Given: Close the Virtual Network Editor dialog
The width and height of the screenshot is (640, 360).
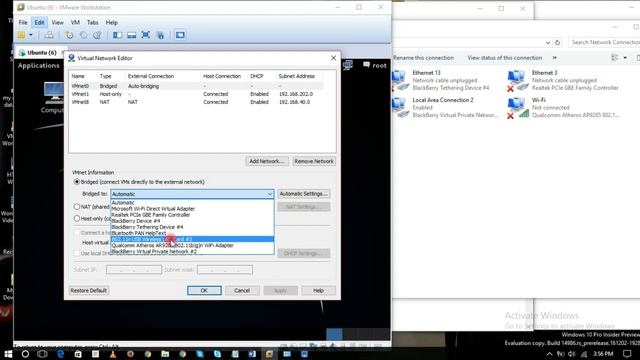Looking at the screenshot, I should 333,58.
